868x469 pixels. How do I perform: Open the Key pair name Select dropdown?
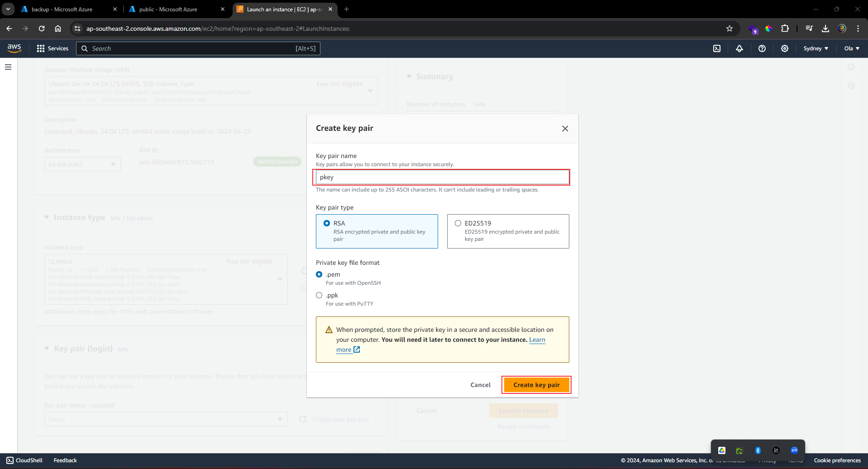[166, 419]
